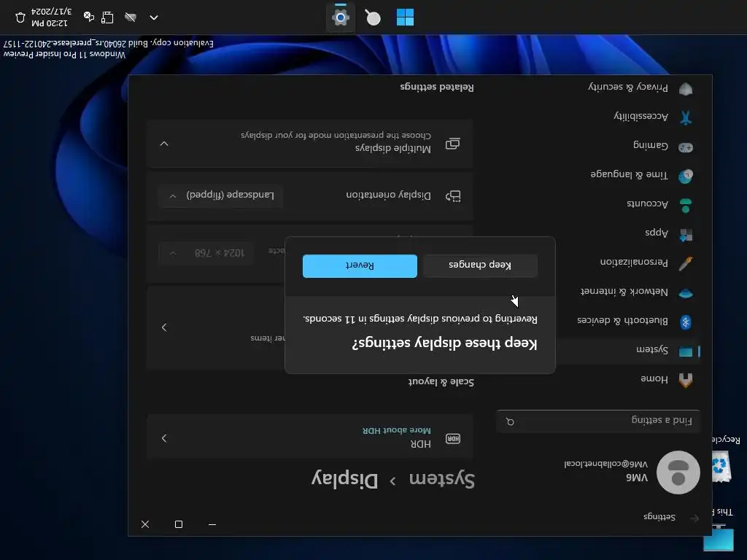Screen dimensions: 747x560
Task: Open the clock showing 12:20 PM
Action: click(x=51, y=17)
